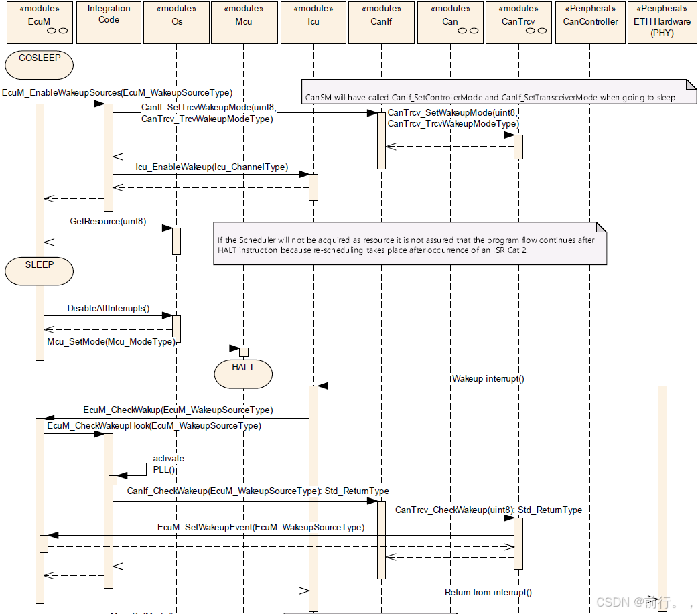
Task: Select the Mcu module lifeline header
Action: [x=244, y=22]
